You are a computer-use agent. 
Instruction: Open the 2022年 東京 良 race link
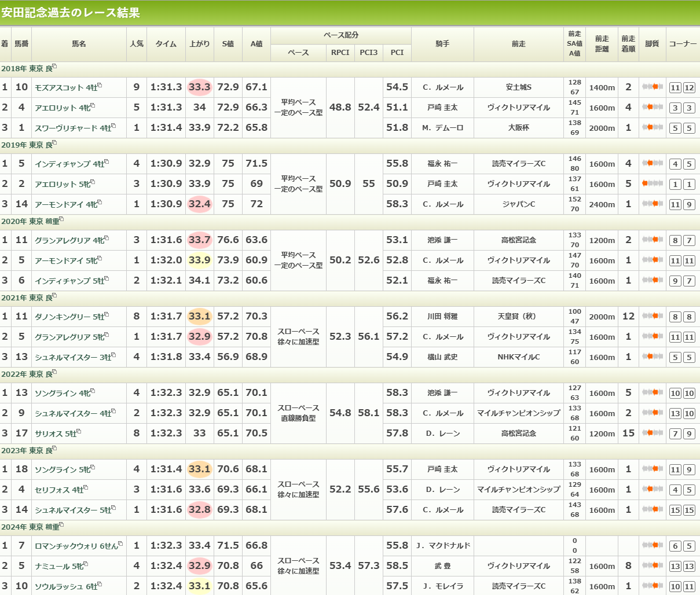tap(26, 374)
